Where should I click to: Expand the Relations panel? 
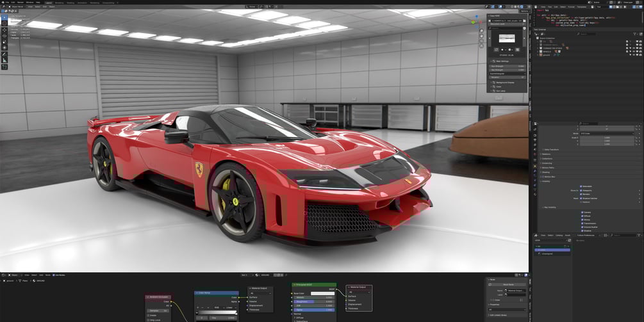click(547, 154)
